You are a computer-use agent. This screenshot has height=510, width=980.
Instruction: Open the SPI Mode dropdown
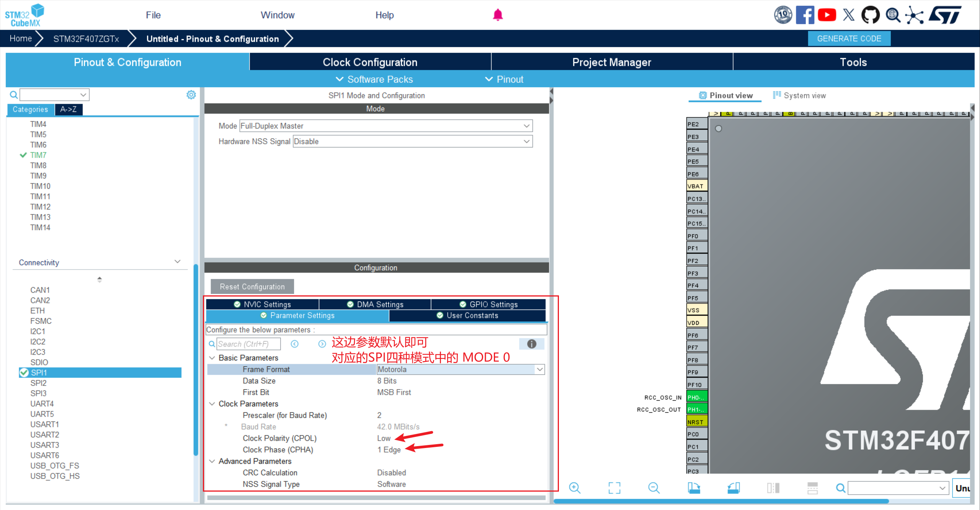(386, 126)
